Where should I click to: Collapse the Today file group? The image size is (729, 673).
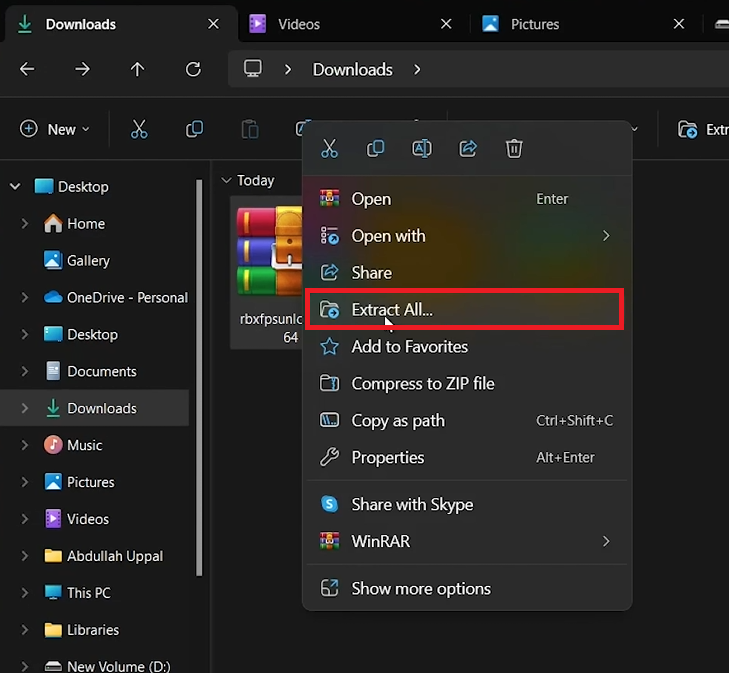[x=226, y=180]
